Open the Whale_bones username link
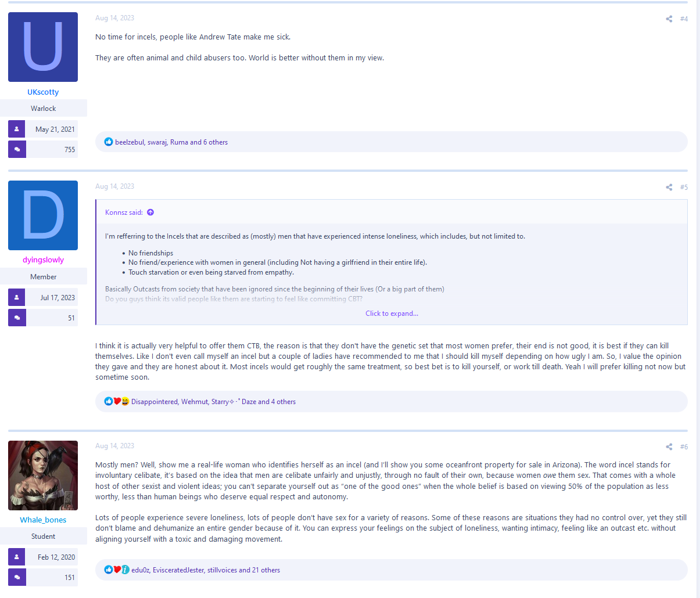 [x=43, y=520]
